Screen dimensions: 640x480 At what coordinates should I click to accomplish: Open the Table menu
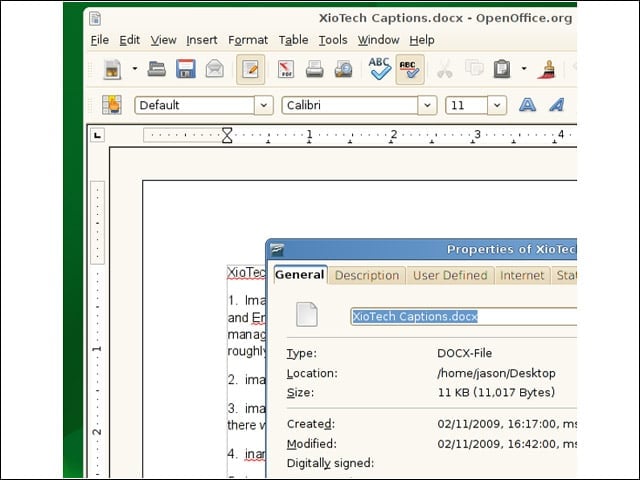coord(293,40)
